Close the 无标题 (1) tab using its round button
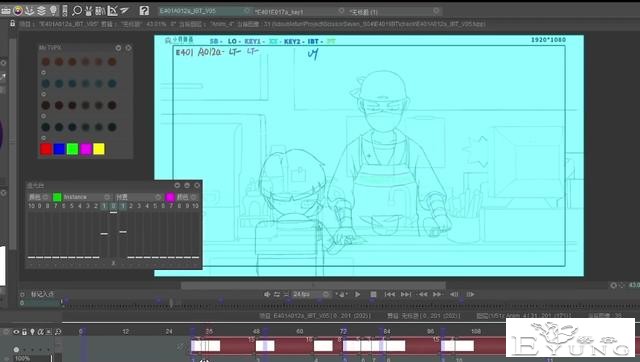Screen dimensions: 640x362 tap(436, 11)
